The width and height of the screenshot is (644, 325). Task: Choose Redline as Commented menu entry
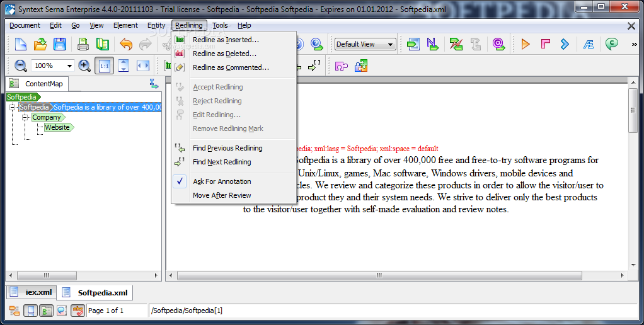pos(234,67)
